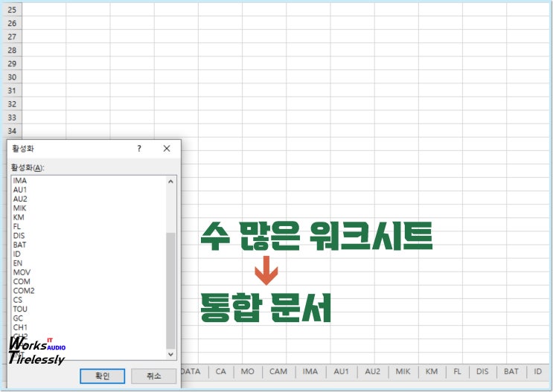The width and height of the screenshot is (553, 392).
Task: Switch to the BAT sheet tab
Action: click(x=511, y=372)
